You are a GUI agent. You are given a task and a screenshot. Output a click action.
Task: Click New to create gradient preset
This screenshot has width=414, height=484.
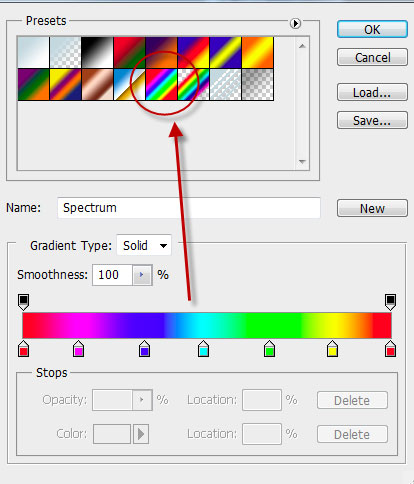coord(372,208)
